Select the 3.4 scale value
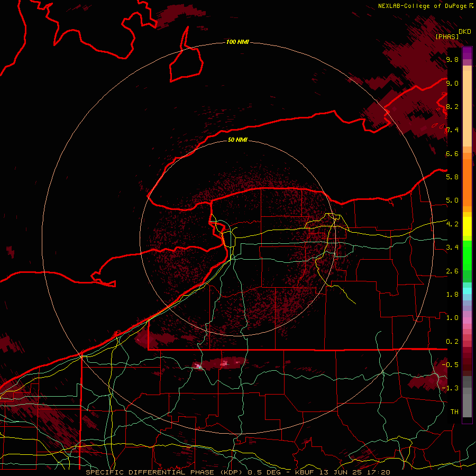This screenshot has height=476, width=476. click(x=452, y=248)
